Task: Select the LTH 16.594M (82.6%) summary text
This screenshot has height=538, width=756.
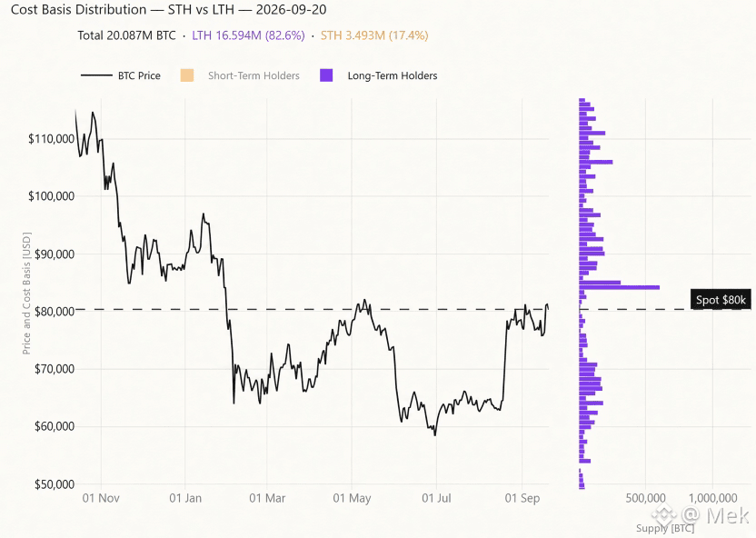Action: coord(248,35)
